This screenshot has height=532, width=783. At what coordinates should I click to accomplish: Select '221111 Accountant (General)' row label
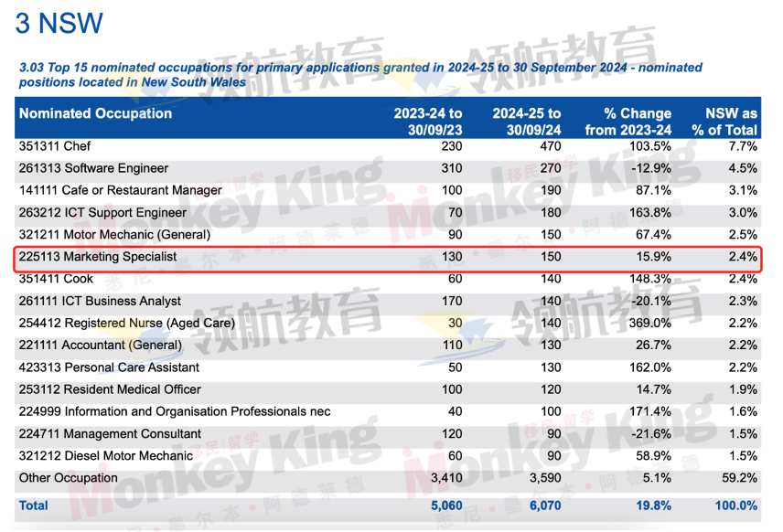click(100, 346)
